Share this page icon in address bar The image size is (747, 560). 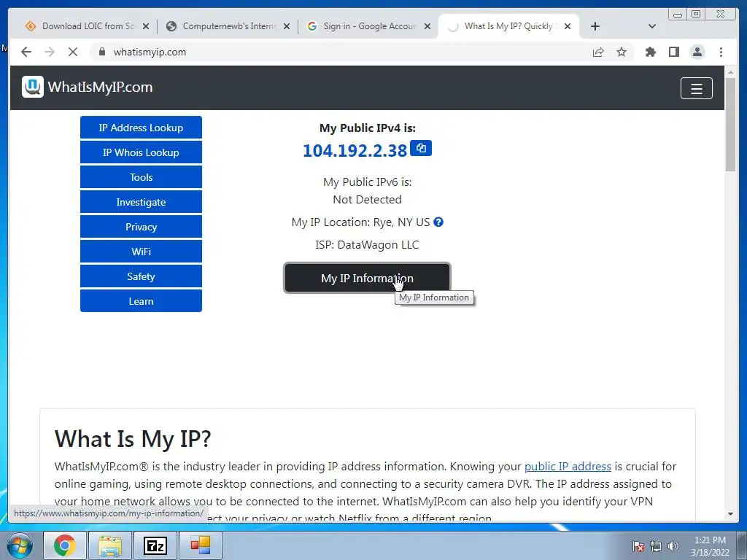click(598, 52)
